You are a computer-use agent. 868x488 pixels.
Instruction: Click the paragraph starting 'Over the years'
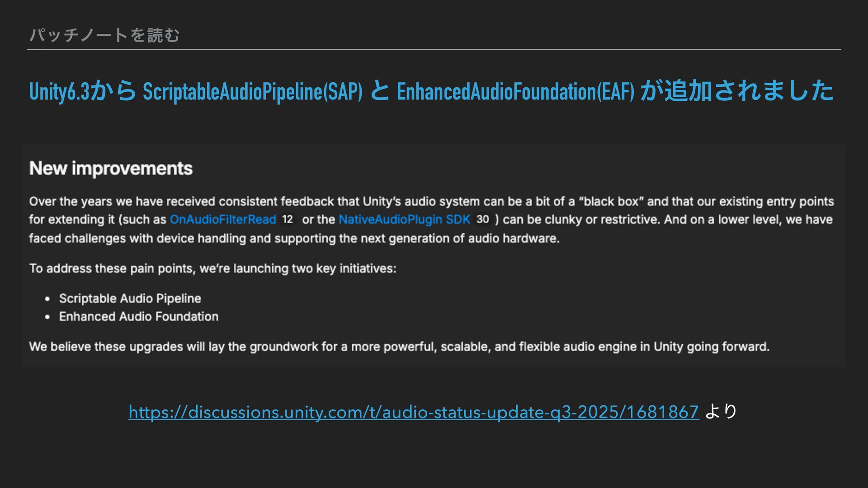(431, 220)
